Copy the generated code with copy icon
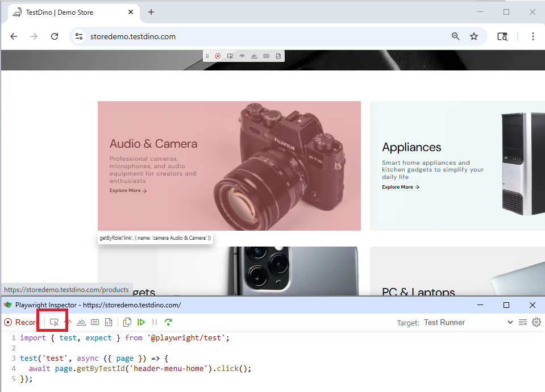 pos(127,322)
